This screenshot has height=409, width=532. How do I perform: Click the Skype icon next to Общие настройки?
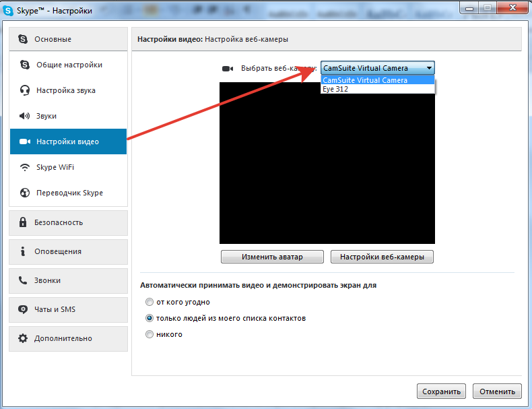25,65
